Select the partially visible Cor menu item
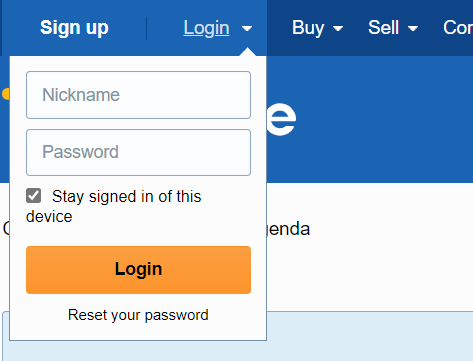The height and width of the screenshot is (361, 473). point(458,28)
